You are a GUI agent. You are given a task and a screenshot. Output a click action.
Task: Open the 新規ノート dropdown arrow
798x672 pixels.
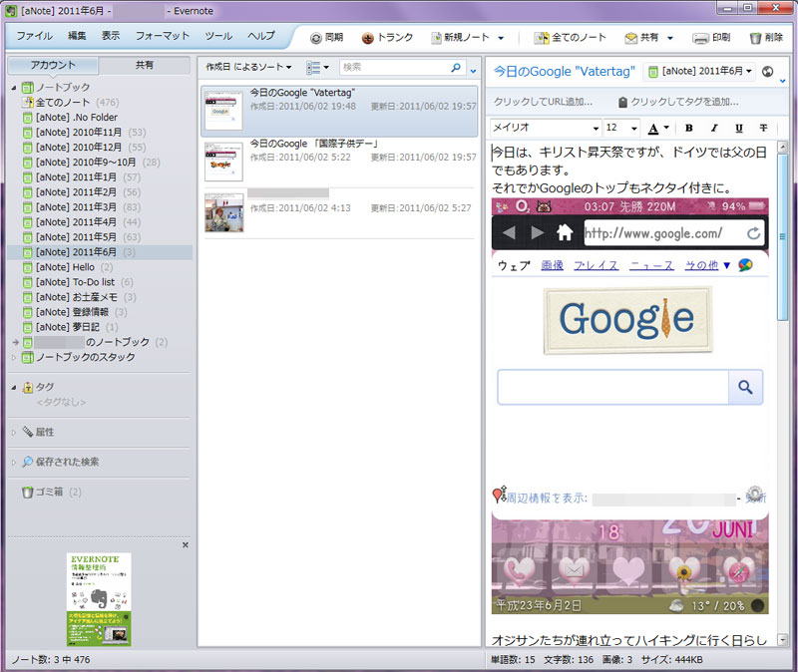(x=501, y=38)
